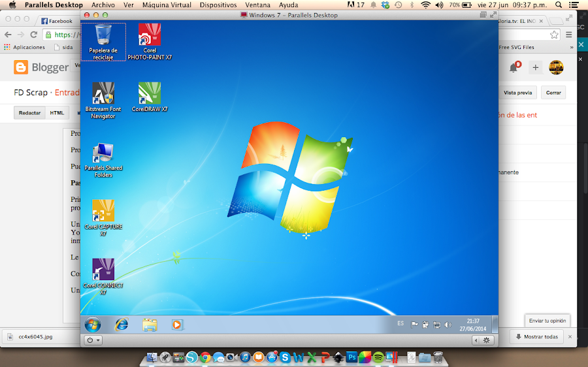The height and width of the screenshot is (367, 588).
Task: Click Mostrar todas downloads button
Action: click(537, 337)
